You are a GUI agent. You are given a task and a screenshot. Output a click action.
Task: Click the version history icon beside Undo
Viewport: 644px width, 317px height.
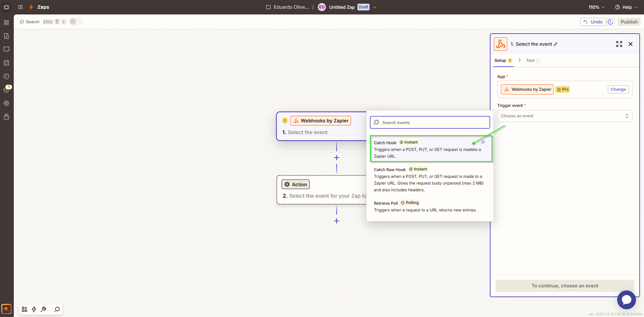coord(610,22)
